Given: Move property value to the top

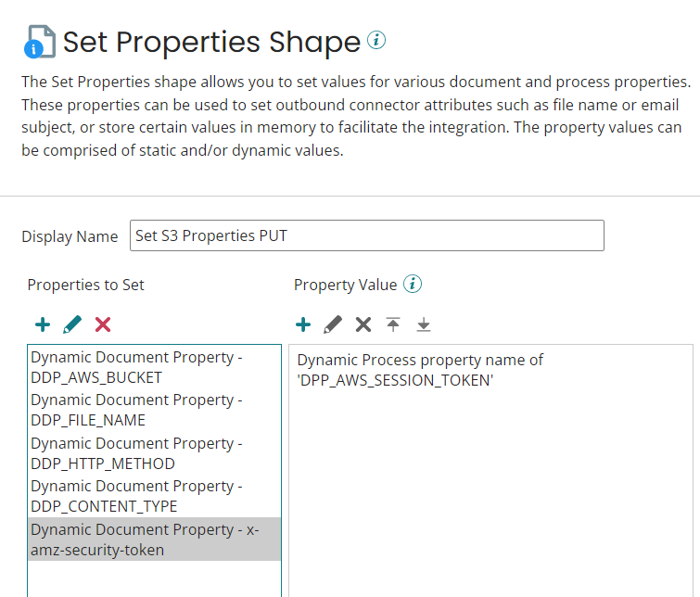Looking at the screenshot, I should coord(393,324).
